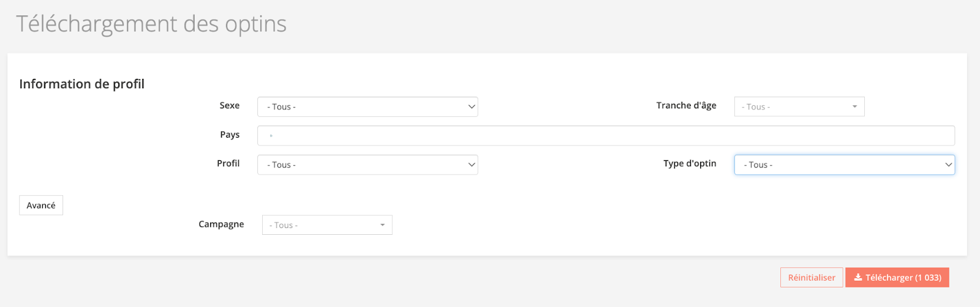Click the caret arrow in Campagne field
980x307 pixels.
(382, 225)
